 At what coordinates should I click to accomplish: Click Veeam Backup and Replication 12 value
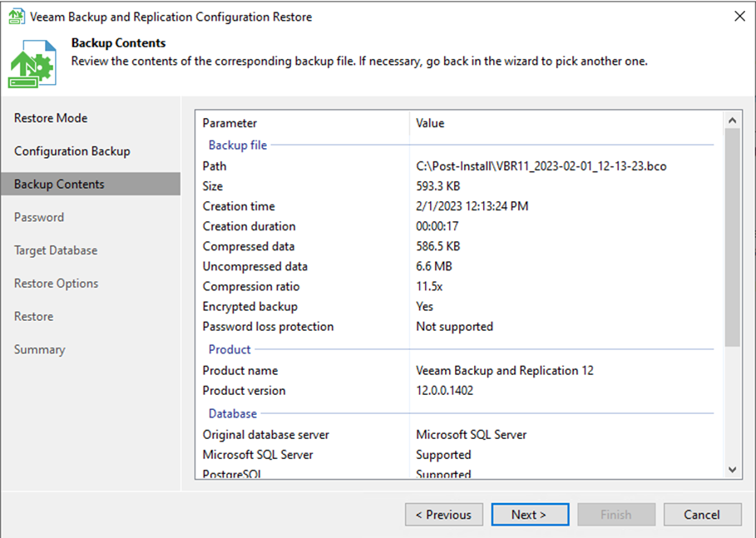tap(505, 371)
